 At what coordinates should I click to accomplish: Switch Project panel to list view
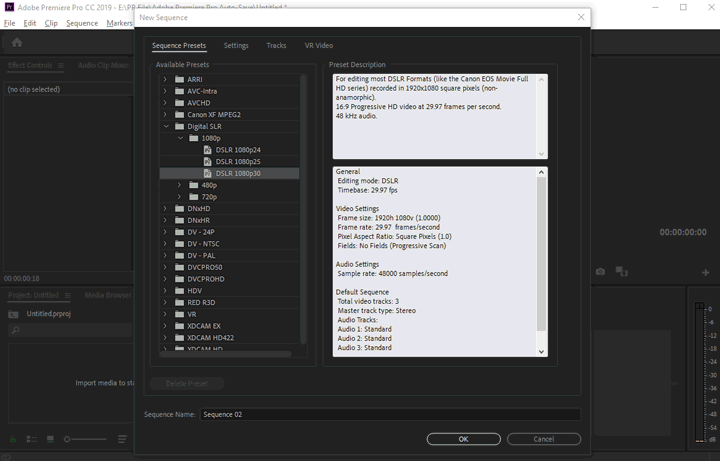32,439
